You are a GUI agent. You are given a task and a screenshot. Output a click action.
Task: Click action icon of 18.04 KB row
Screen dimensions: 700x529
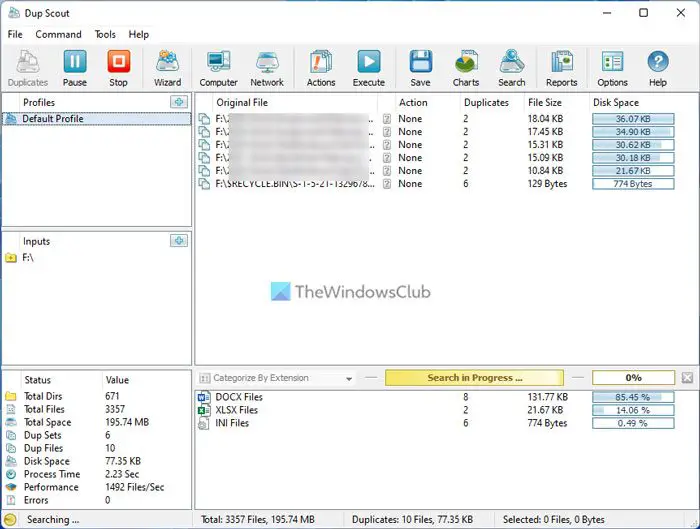click(x=387, y=119)
